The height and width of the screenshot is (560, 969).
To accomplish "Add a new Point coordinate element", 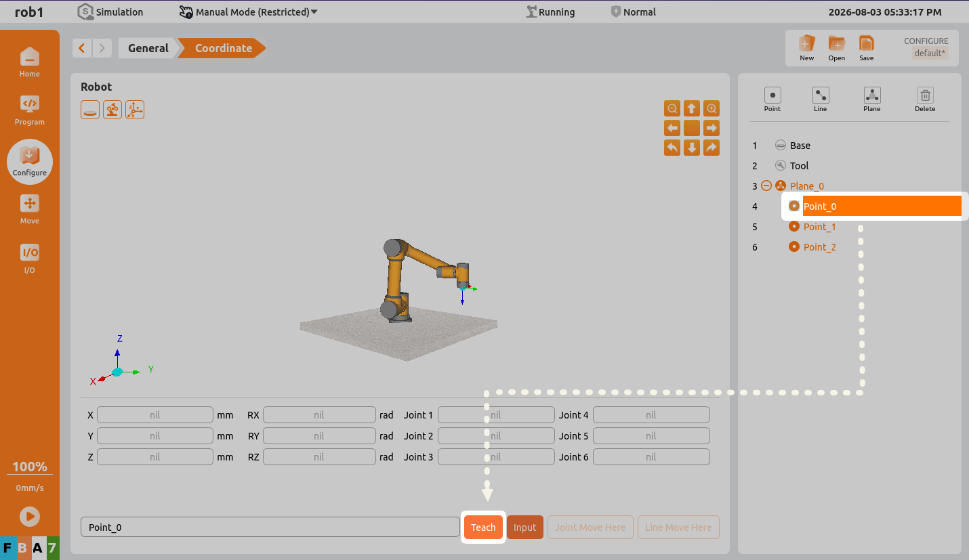I will coord(772,100).
